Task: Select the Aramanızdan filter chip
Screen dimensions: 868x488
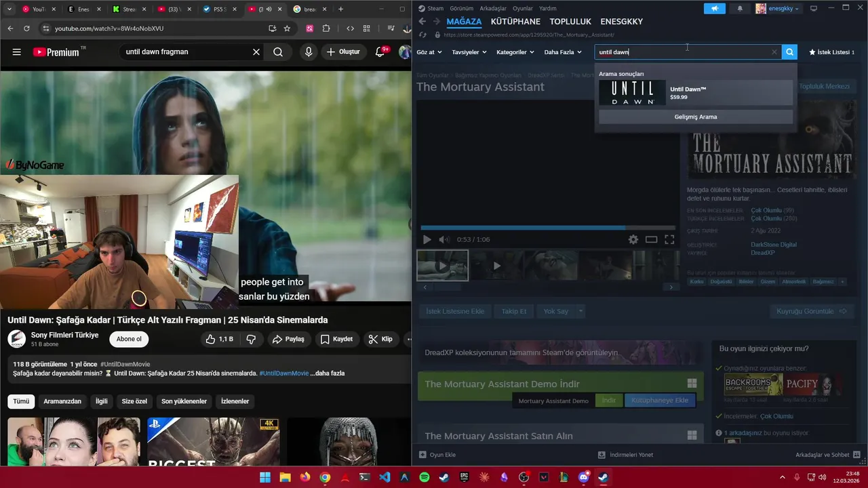Action: pyautogui.click(x=62, y=401)
